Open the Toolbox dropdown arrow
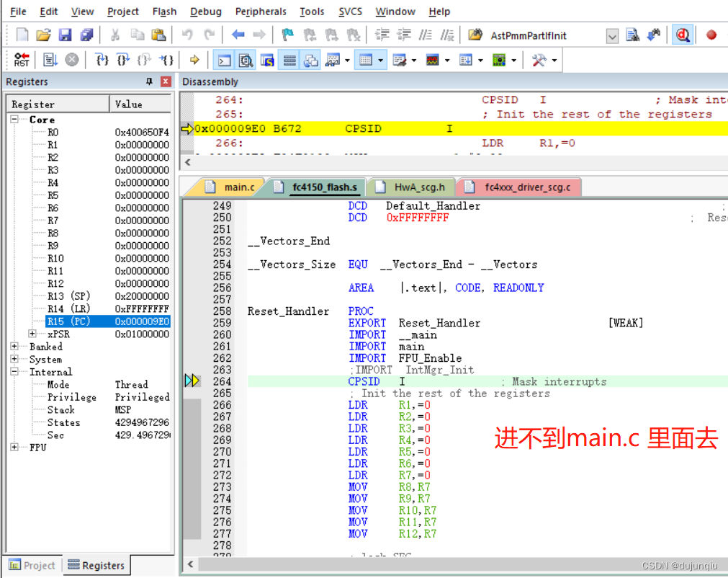This screenshot has height=578, width=728. (554, 61)
